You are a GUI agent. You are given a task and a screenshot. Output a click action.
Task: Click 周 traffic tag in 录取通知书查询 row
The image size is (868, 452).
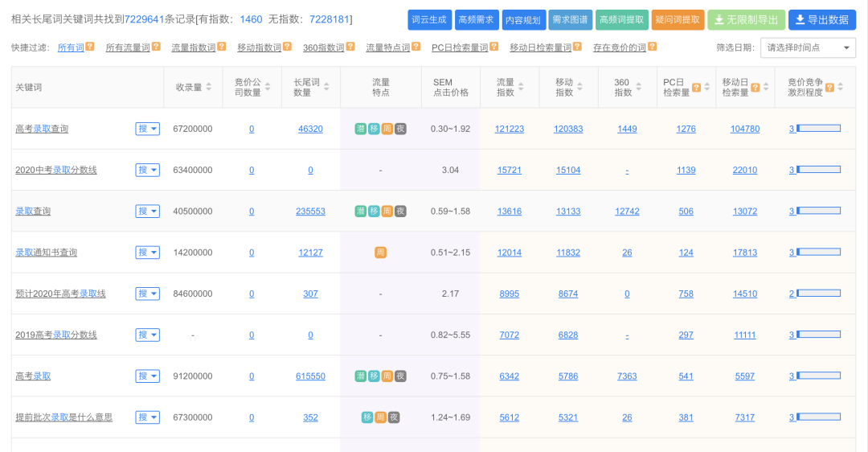[380, 253]
